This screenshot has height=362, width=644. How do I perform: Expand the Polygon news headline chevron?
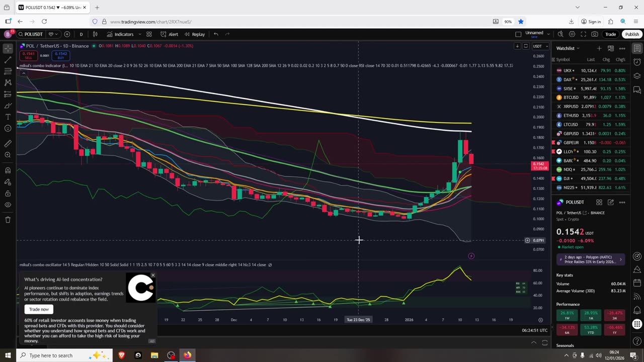tap(620, 259)
